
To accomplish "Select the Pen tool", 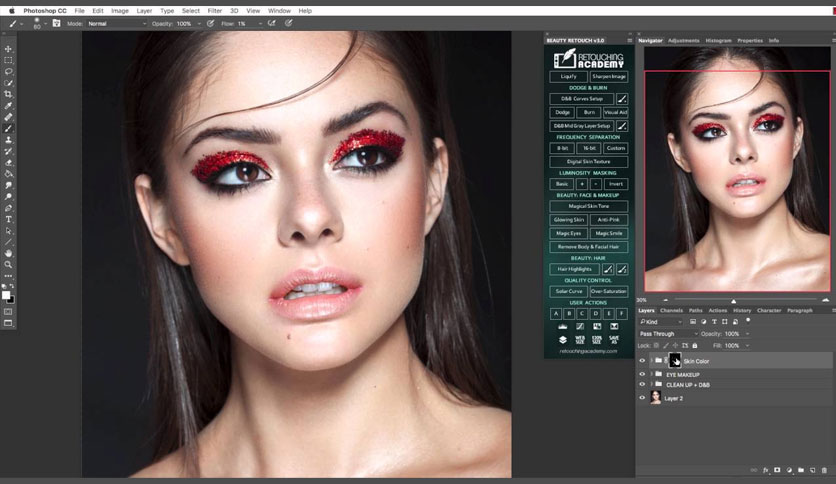I will point(9,208).
